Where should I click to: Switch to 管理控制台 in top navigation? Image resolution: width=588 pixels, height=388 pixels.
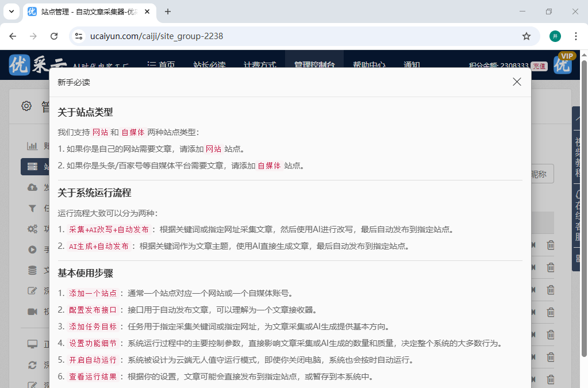[x=314, y=65]
